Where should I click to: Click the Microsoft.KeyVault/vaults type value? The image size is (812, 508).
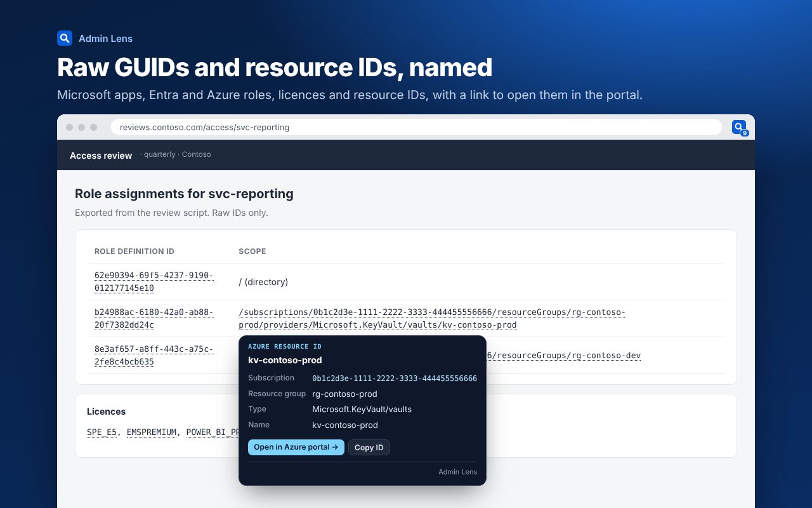point(362,409)
